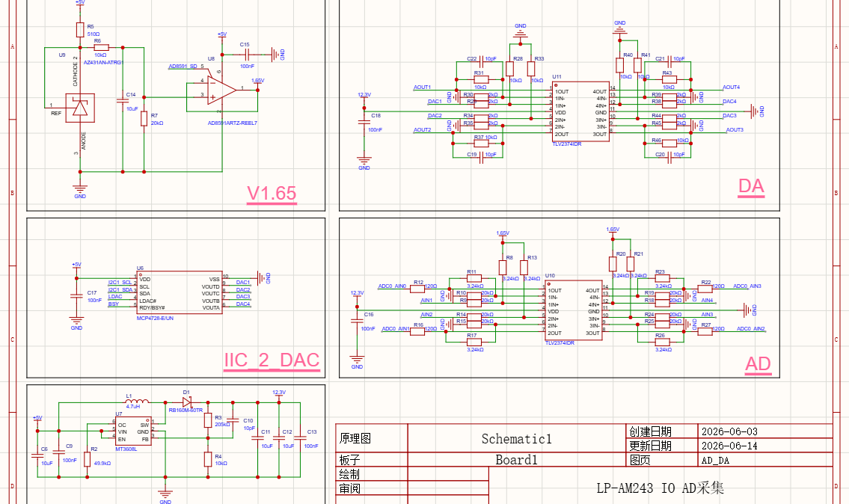Select resistor R6 10kΩ
Screen dimensions: 849x504
pos(101,48)
